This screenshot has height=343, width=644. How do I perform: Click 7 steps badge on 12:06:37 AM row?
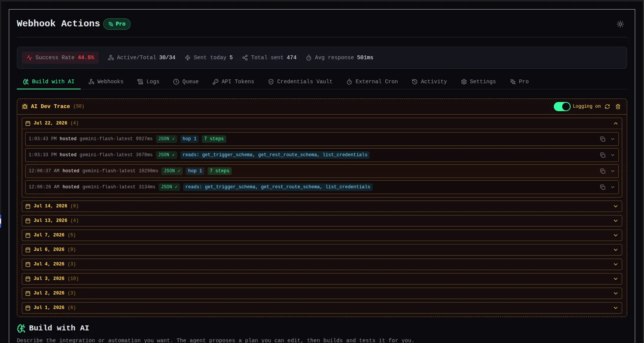219,171
